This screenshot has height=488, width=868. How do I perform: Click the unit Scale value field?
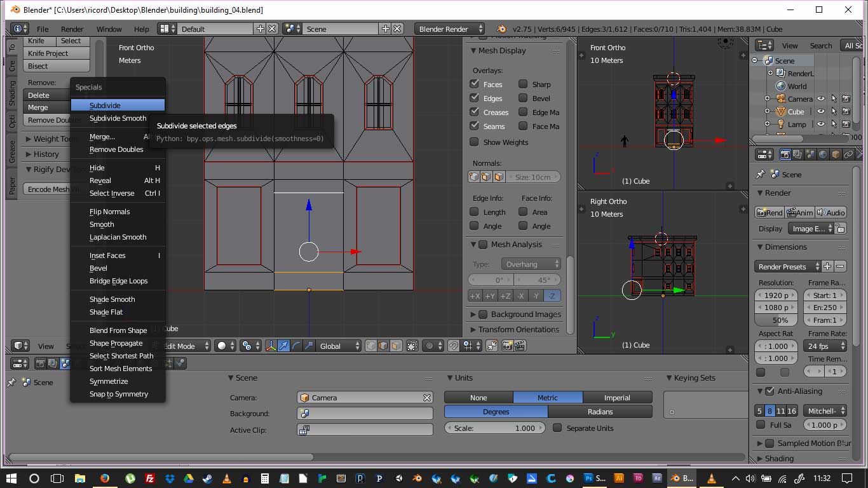[x=494, y=428]
